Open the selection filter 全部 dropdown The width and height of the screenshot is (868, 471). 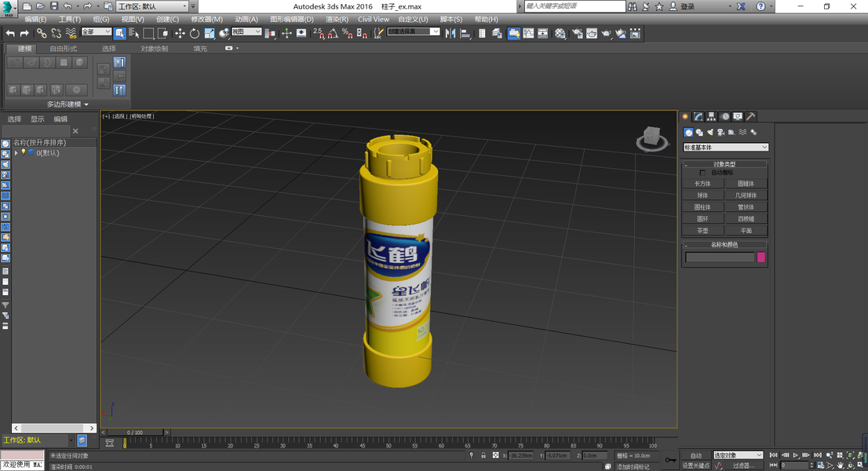point(97,31)
